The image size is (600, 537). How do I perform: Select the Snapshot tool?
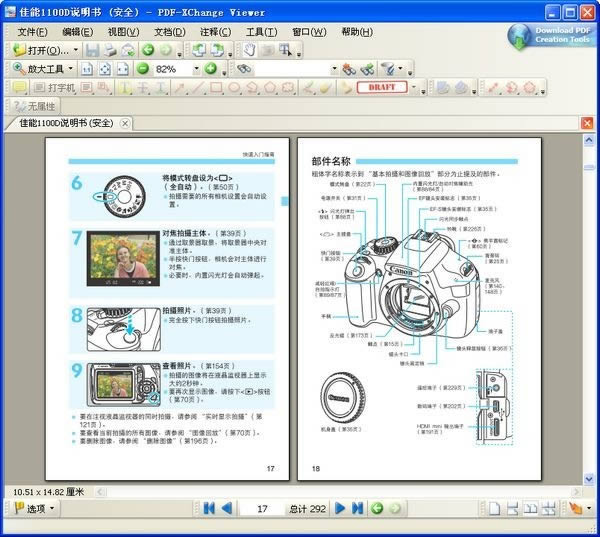coord(268,50)
